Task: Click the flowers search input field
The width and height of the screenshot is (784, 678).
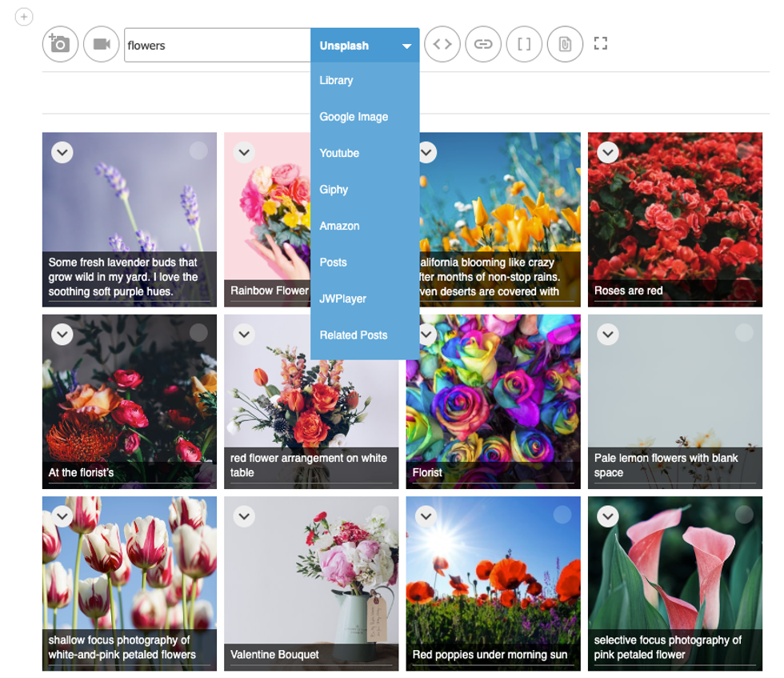Action: pyautogui.click(x=216, y=46)
